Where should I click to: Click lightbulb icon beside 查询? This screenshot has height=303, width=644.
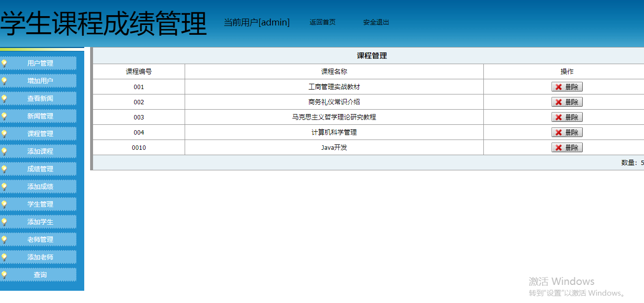pos(4,275)
